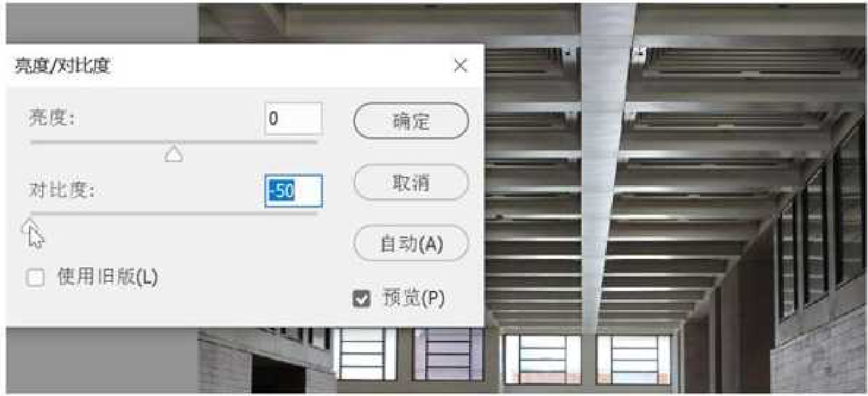
Task: Click the right end of brightness track
Action: (x=315, y=141)
